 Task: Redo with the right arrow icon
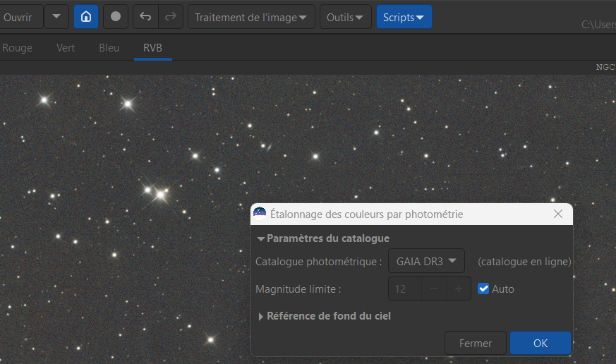click(x=171, y=17)
